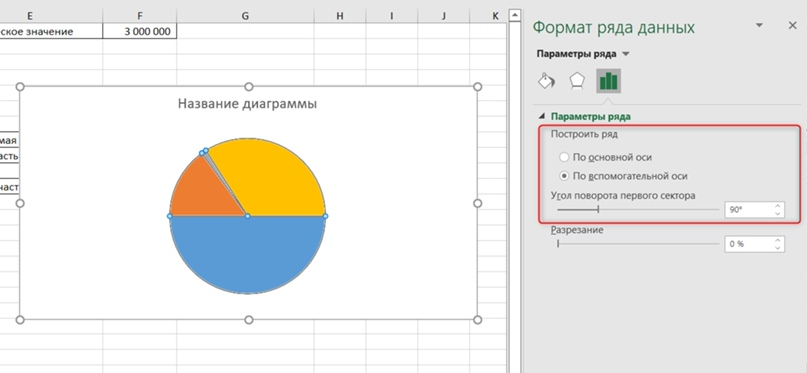
Task: Click the 0 % explosion input field
Action: (748, 244)
